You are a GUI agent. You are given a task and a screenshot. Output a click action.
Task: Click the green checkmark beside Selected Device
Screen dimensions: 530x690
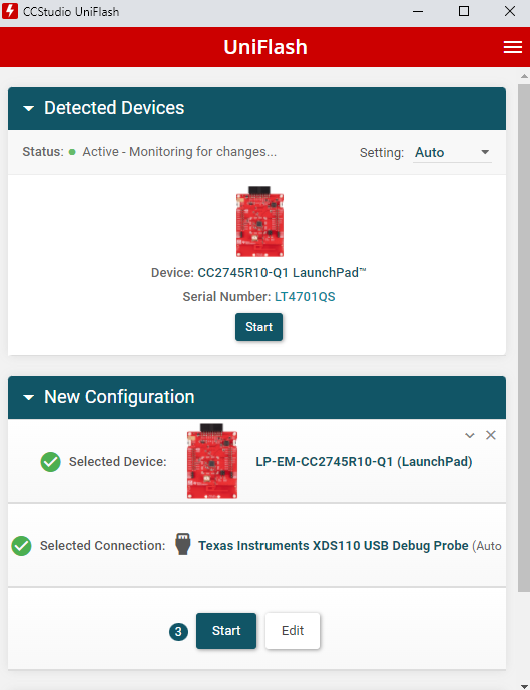click(x=51, y=462)
